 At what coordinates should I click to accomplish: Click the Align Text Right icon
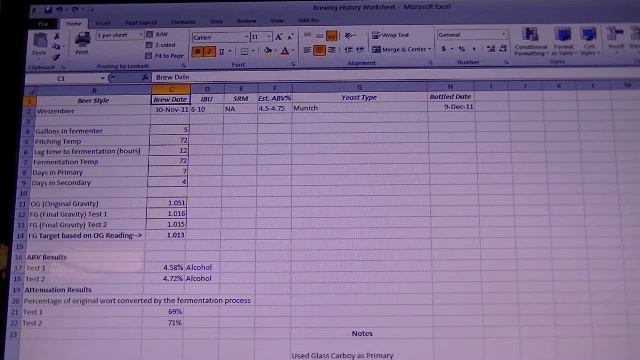(331, 50)
